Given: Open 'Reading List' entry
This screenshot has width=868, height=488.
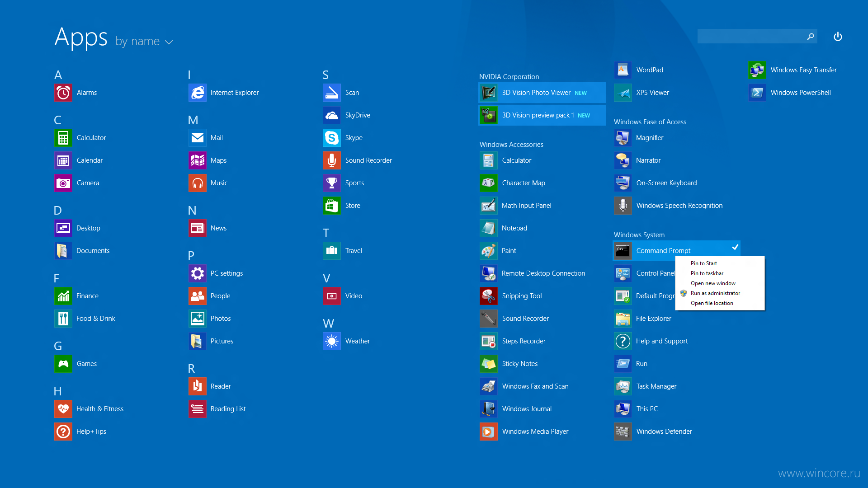Looking at the screenshot, I should point(218,409).
